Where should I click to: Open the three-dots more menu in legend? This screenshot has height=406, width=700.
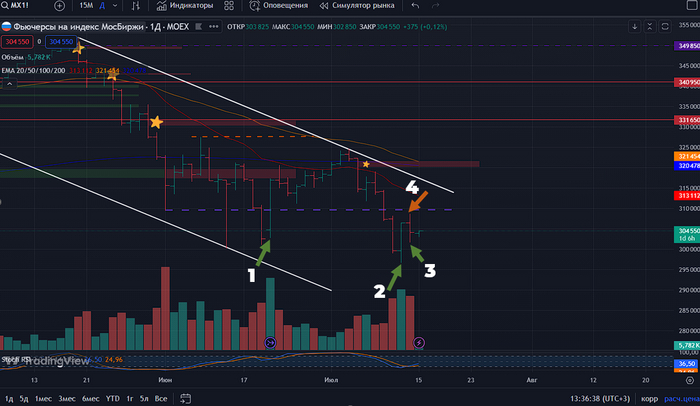[x=214, y=27]
